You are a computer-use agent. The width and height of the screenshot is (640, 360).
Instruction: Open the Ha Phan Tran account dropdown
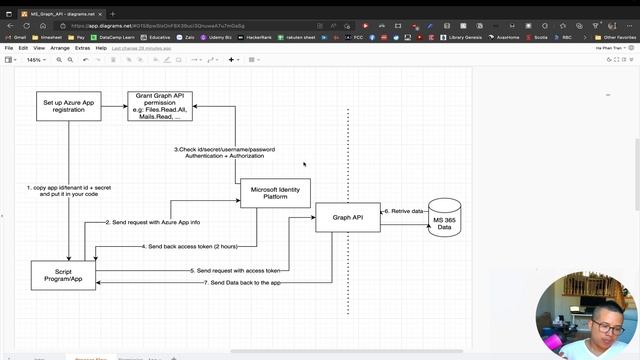point(611,48)
